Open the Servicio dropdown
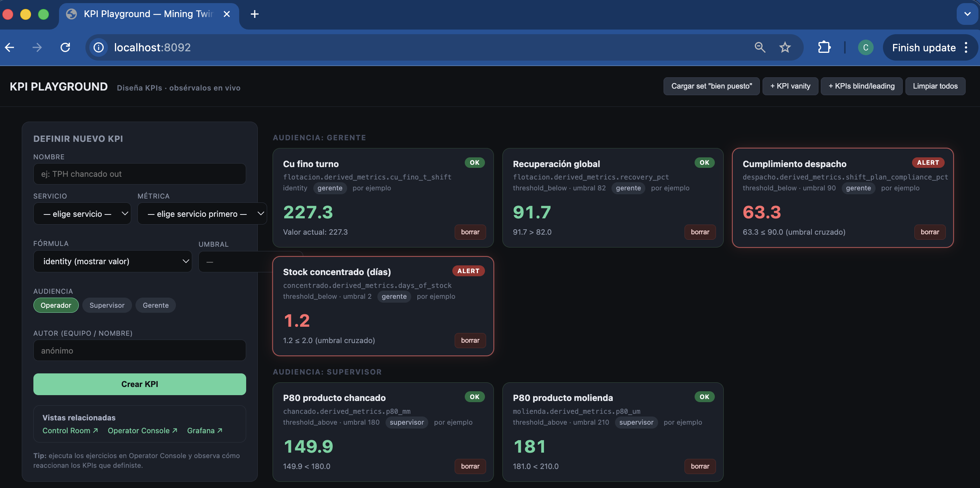This screenshot has height=488, width=980. [82, 214]
